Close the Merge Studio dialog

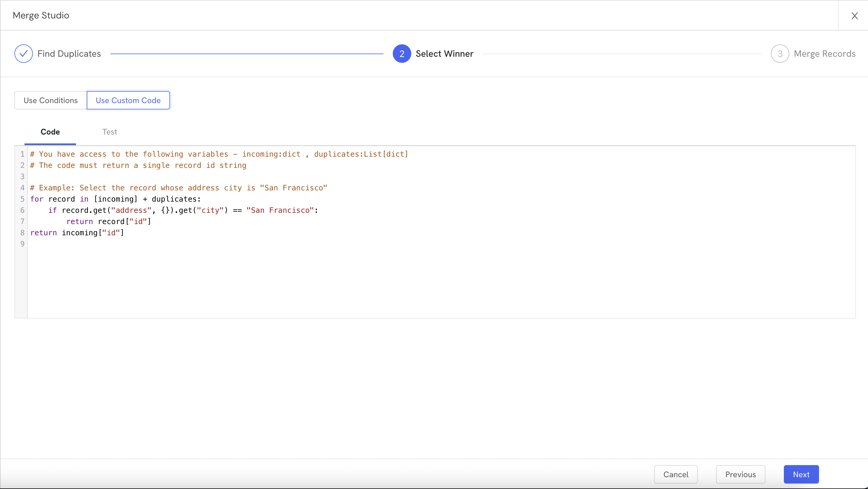854,16
